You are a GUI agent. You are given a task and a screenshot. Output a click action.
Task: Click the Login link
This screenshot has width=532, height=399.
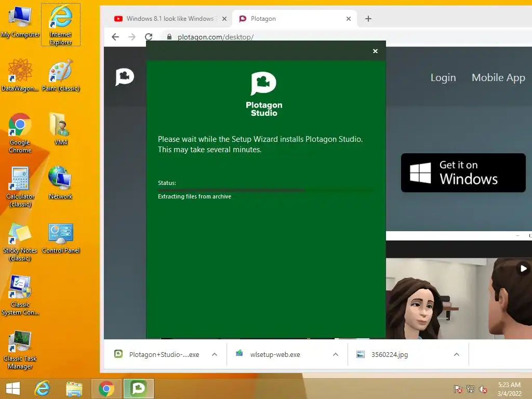coord(443,77)
